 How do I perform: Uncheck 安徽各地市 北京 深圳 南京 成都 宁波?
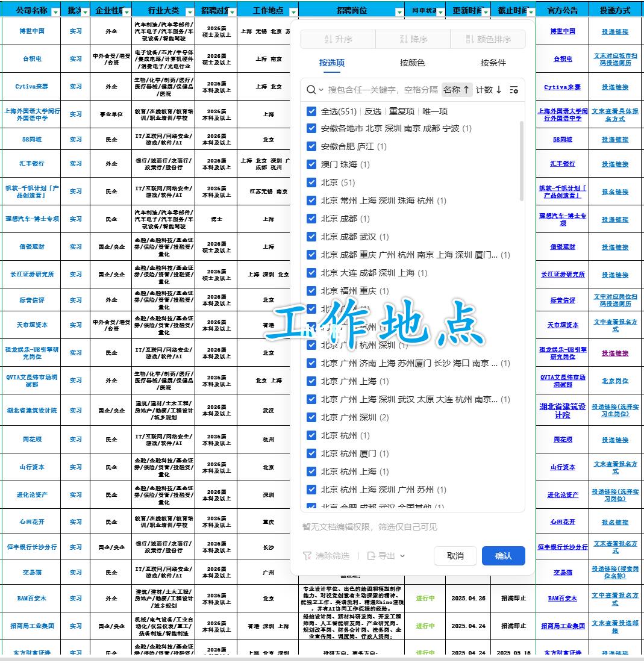pyautogui.click(x=311, y=128)
